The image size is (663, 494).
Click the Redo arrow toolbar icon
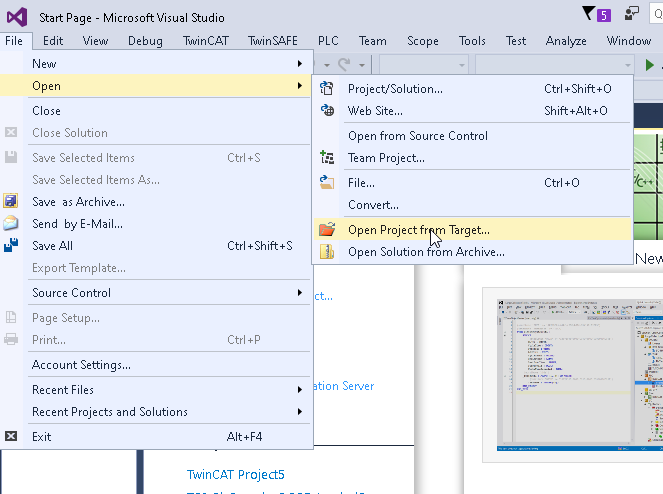[x=345, y=65]
